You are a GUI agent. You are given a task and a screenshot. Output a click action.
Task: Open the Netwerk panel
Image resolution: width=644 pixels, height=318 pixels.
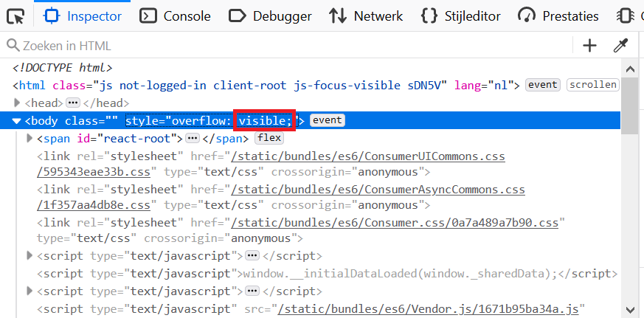[x=366, y=15]
